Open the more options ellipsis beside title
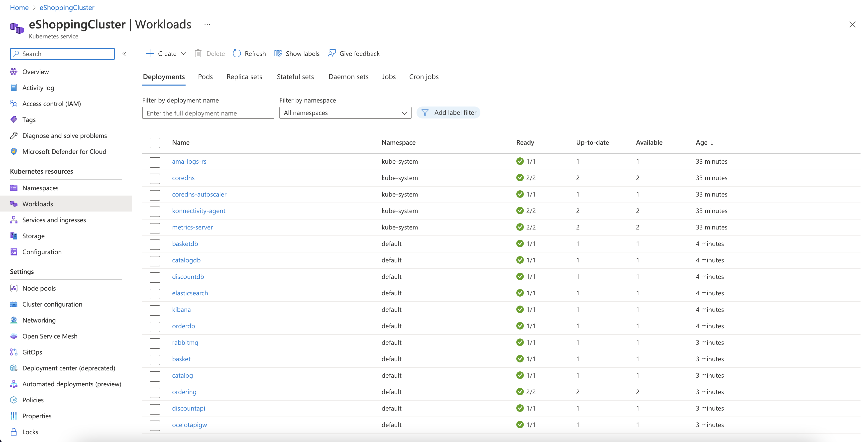The height and width of the screenshot is (442, 868). pyautogui.click(x=207, y=25)
